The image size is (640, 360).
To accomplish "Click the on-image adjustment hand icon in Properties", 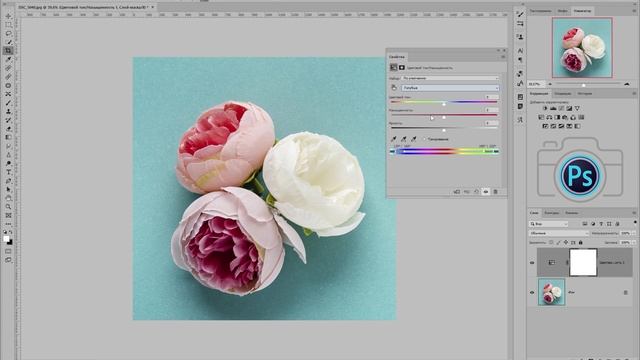I will click(393, 88).
